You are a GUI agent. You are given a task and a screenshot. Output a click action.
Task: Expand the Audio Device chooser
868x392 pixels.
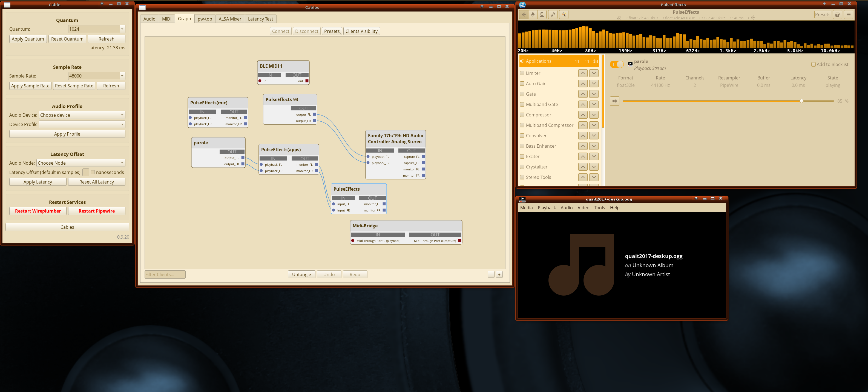point(82,115)
